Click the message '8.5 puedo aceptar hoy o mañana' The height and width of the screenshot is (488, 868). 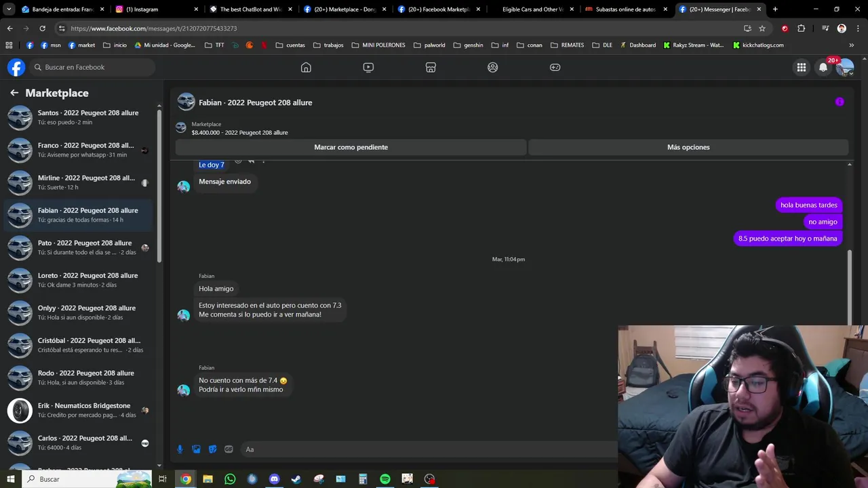coord(787,239)
